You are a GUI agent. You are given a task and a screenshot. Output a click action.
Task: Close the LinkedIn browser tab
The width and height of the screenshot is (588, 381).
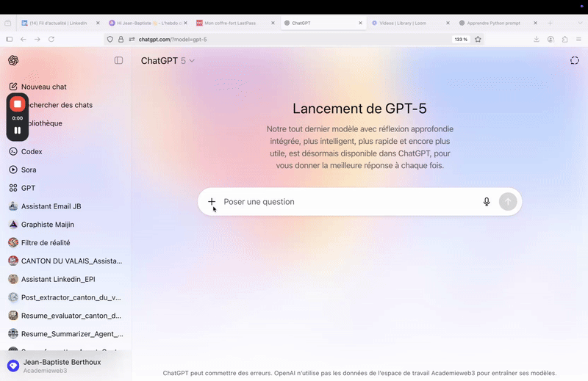click(x=98, y=23)
